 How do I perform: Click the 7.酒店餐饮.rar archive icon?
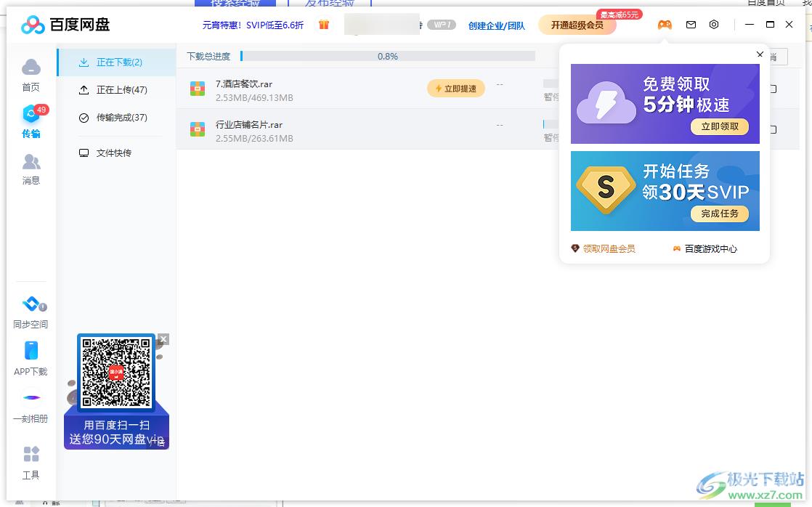coord(198,89)
